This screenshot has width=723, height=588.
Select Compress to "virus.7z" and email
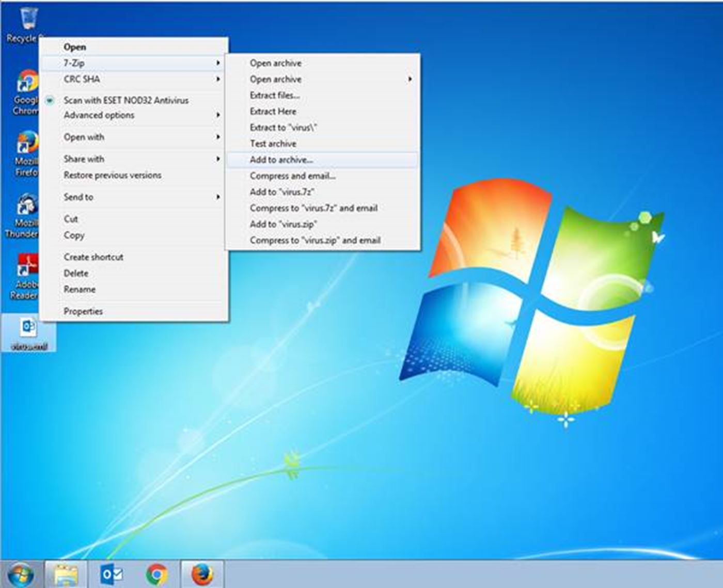pos(313,208)
